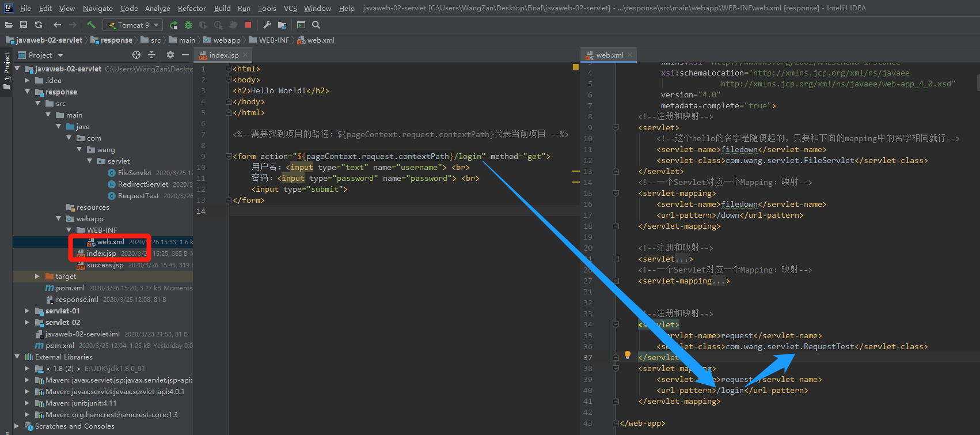
Task: Expand the servlet-01 module node
Action: point(27,311)
